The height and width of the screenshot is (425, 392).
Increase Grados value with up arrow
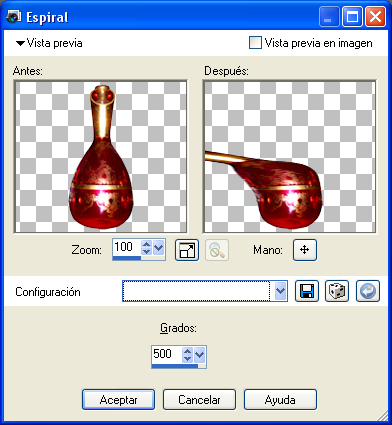[188, 351]
